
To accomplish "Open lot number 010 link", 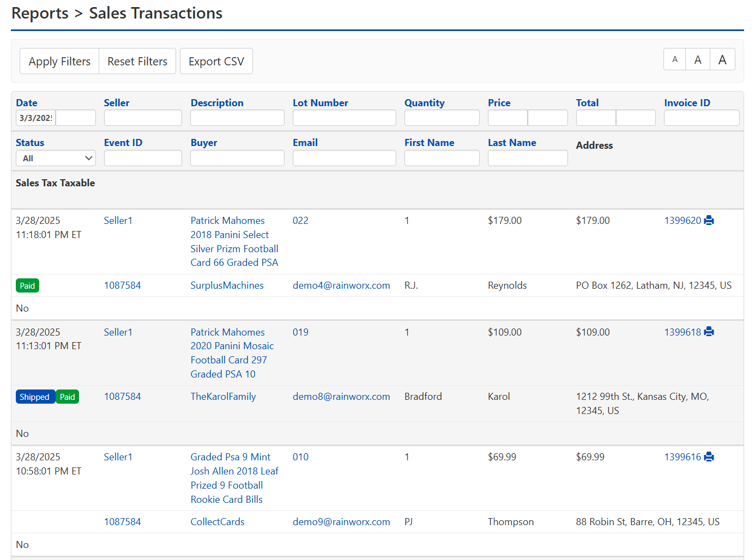I will (x=300, y=457).
